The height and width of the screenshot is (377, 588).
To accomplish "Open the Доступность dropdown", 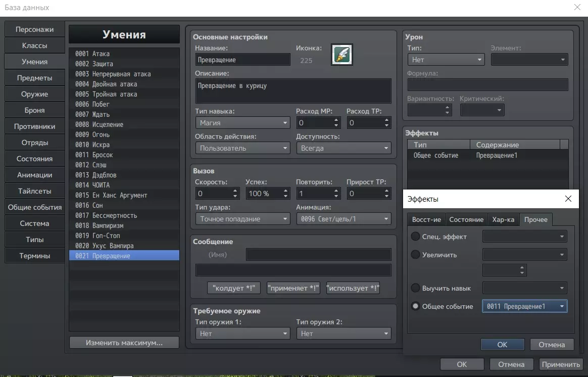I will [344, 148].
